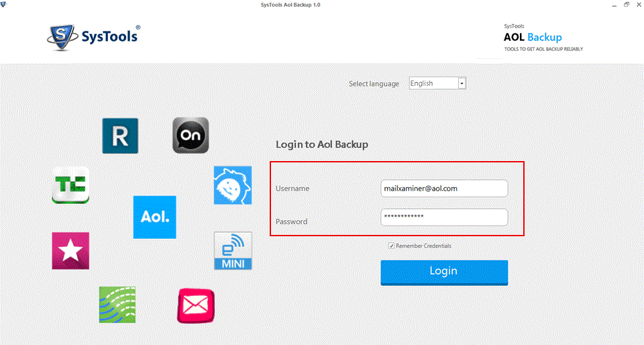Toggle the Remember Credentials checkbox
The height and width of the screenshot is (345, 644).
pos(391,246)
